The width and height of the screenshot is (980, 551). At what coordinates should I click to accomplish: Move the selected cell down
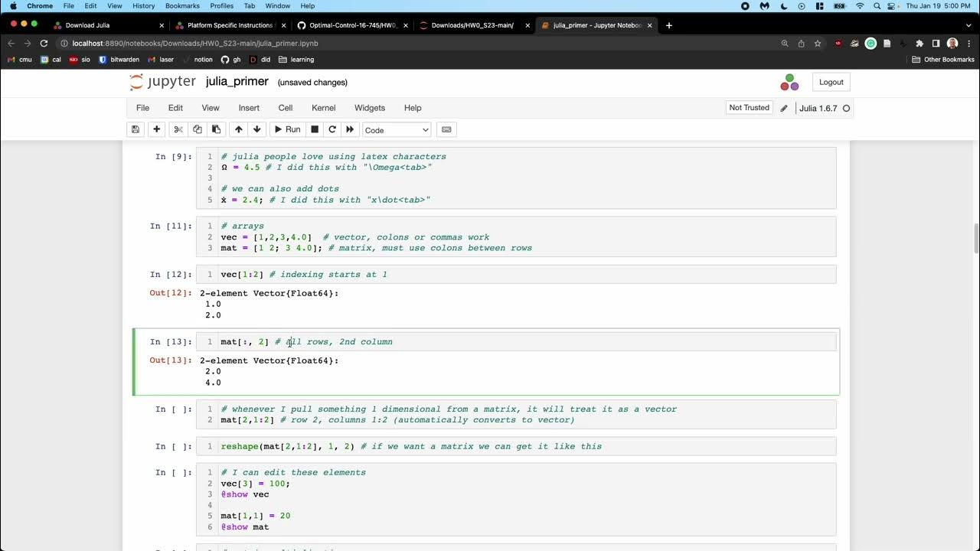pos(256,129)
